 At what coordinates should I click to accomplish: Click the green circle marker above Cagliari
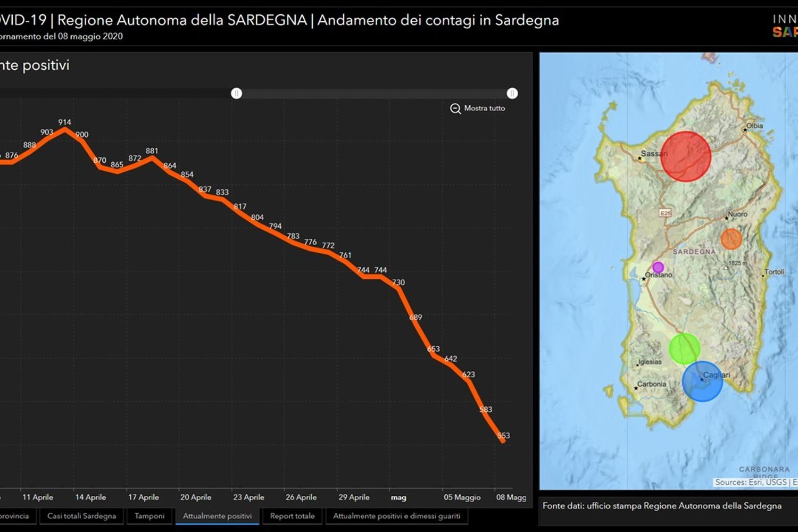coord(684,348)
